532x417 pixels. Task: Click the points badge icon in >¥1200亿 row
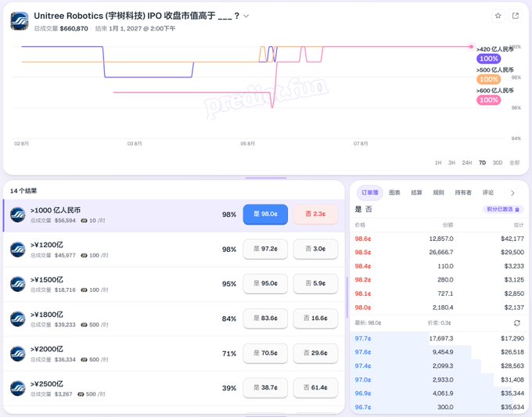click(x=84, y=256)
